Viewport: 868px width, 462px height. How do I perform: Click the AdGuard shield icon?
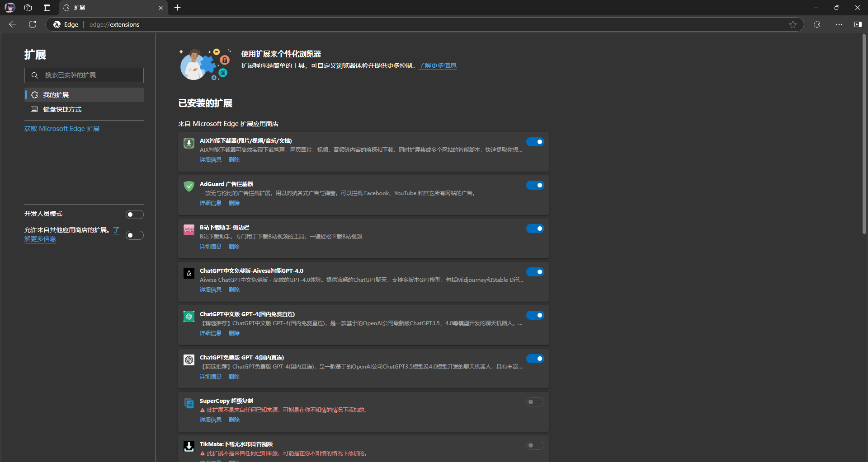click(x=189, y=186)
